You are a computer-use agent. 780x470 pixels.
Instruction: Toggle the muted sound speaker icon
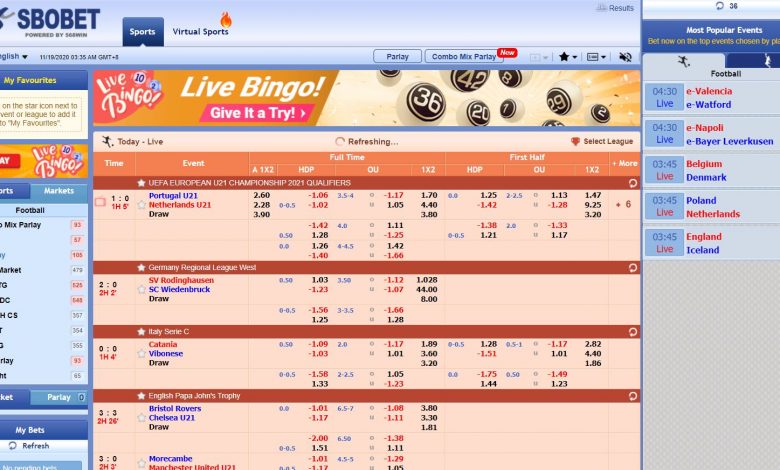click(x=625, y=57)
